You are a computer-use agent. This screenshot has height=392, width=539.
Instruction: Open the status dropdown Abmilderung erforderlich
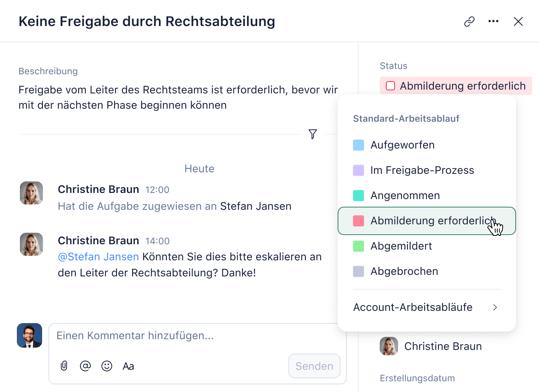coord(456,86)
